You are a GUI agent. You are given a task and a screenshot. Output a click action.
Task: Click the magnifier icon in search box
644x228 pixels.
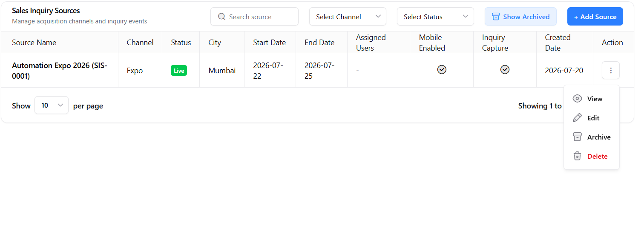tap(221, 17)
